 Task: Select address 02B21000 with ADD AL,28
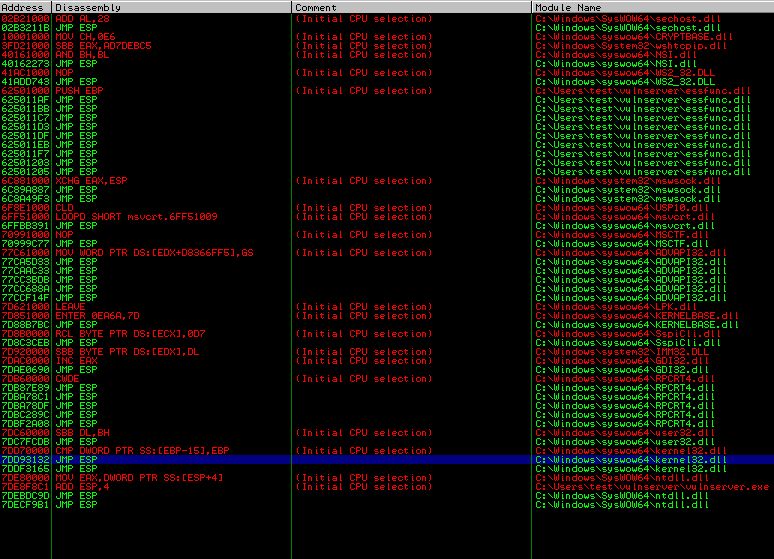click(25, 19)
